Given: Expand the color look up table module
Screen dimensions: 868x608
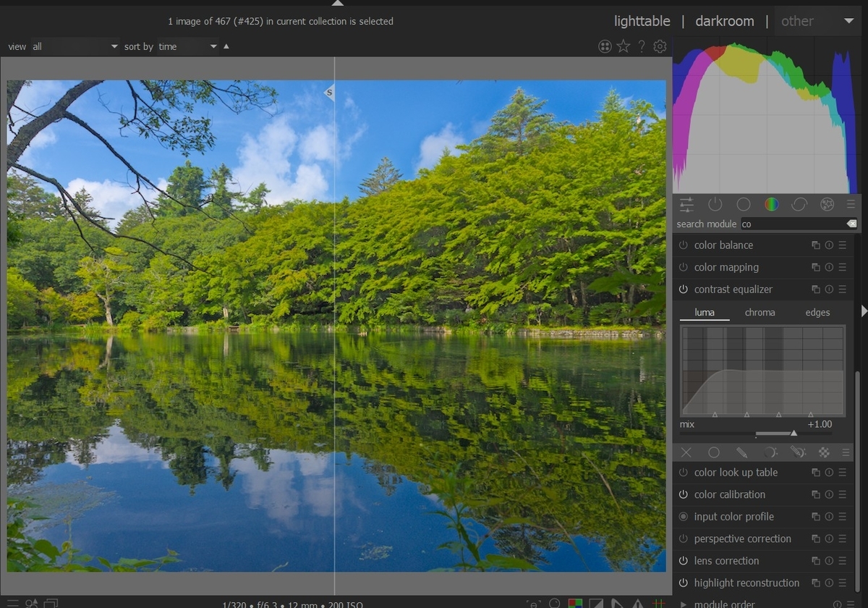Looking at the screenshot, I should pos(736,473).
